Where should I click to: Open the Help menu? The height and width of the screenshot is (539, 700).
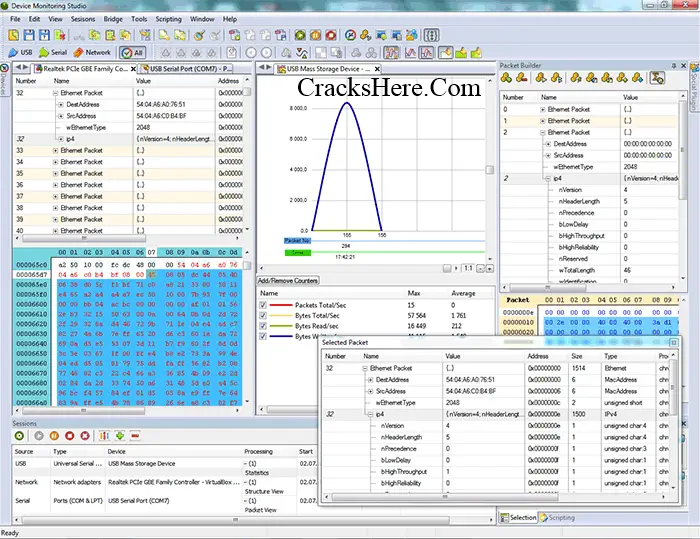point(230,19)
